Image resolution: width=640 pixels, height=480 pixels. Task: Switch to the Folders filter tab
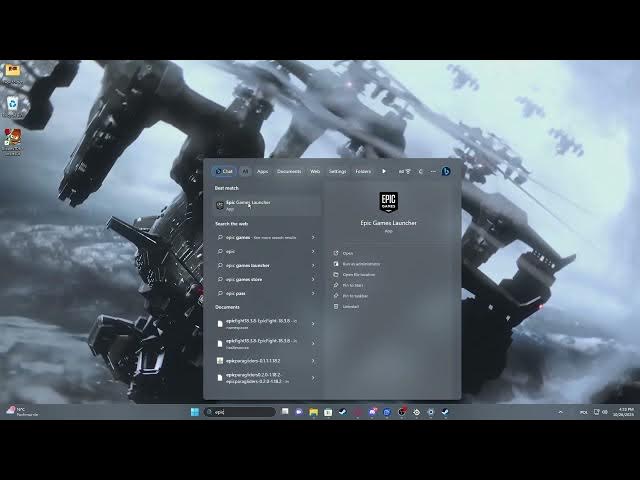(363, 171)
